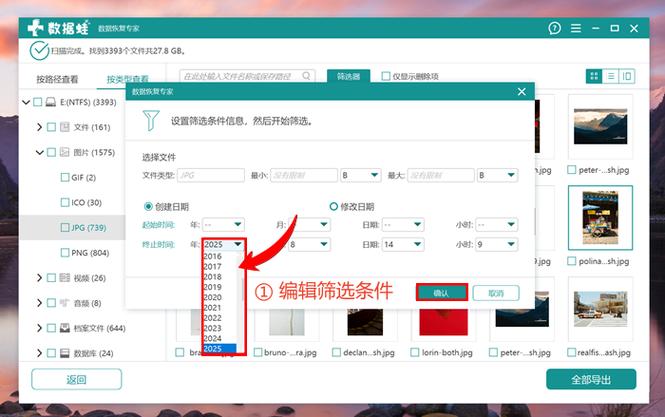The image size is (665, 417).
Task: Switch to list view
Action: 611,76
